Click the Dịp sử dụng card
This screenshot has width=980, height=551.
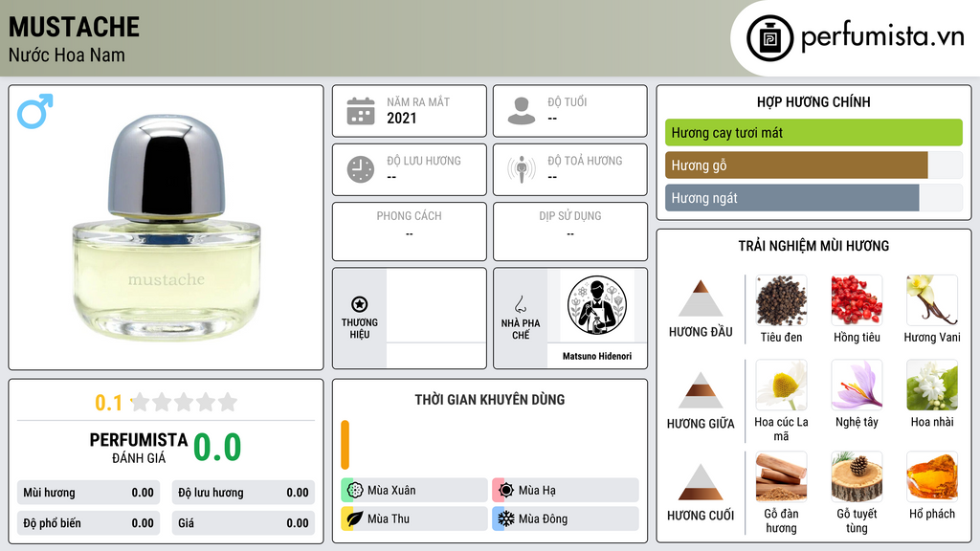[x=570, y=231]
